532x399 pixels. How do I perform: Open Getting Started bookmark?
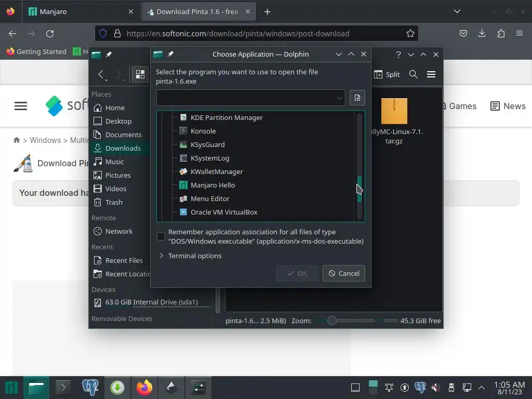(37, 51)
